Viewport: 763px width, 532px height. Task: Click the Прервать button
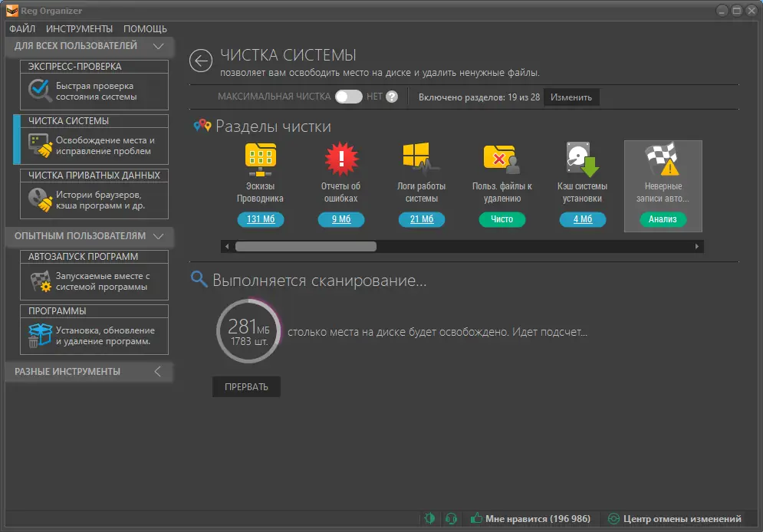click(x=246, y=386)
